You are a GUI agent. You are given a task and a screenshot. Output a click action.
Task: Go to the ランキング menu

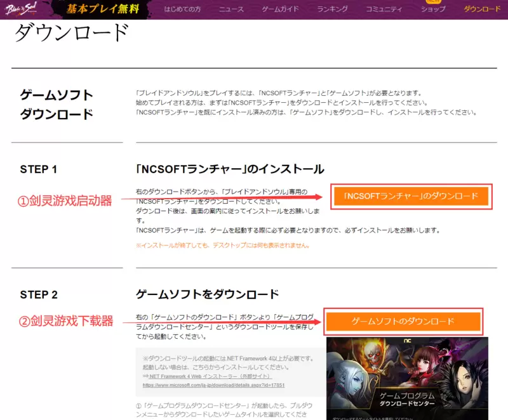pyautogui.click(x=332, y=9)
